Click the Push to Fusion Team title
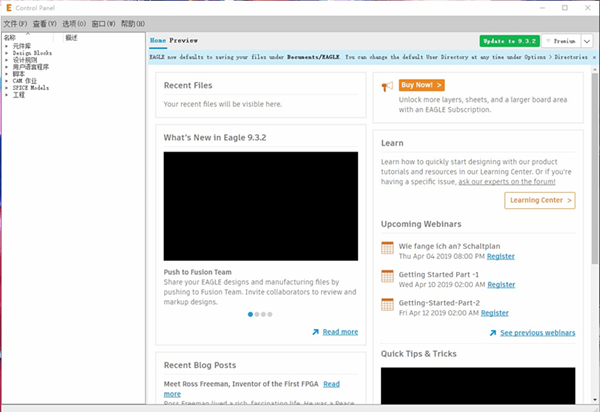 tap(197, 272)
